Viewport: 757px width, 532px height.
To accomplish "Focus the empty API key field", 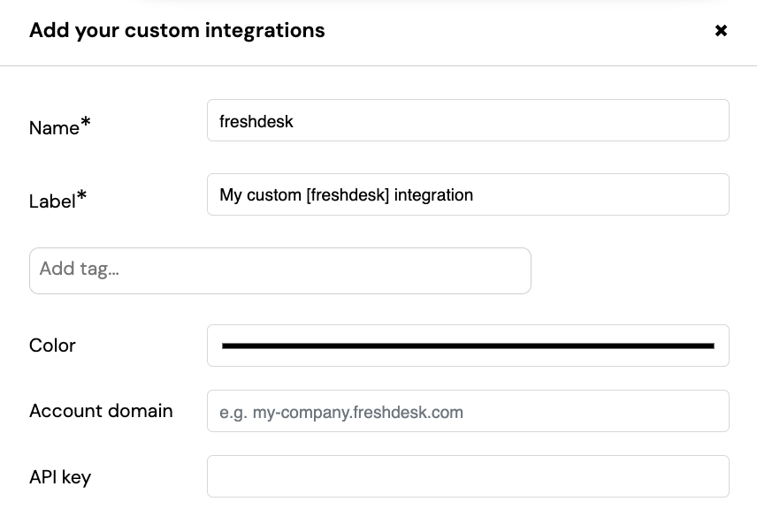I will (468, 476).
